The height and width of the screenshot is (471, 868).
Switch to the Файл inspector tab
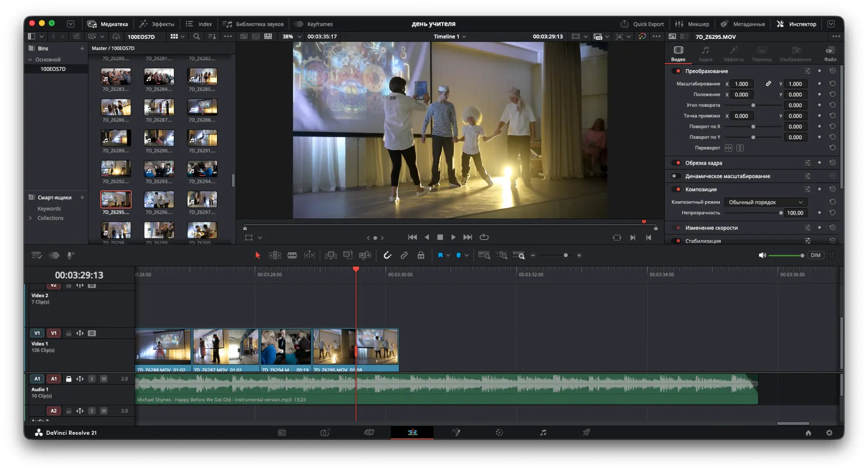coord(830,53)
